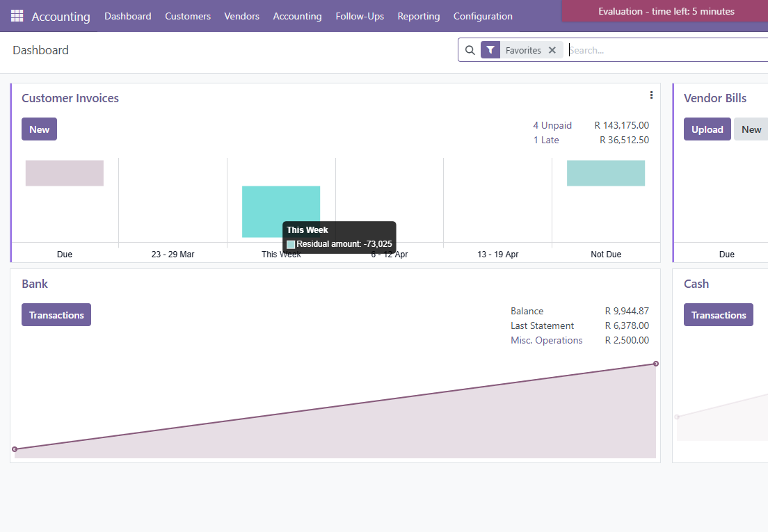Click Misc. Operations amount R 2,500.00

[627, 340]
